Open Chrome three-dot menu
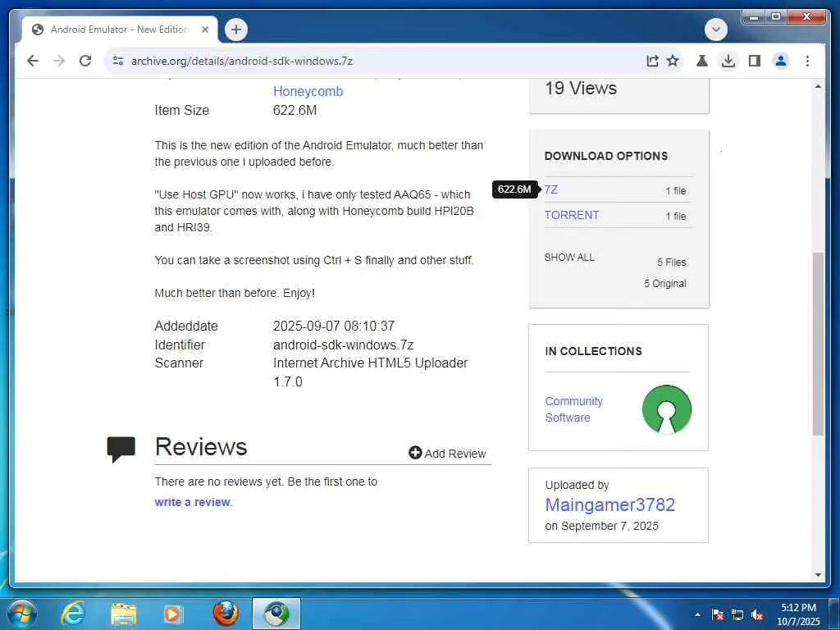 807,61
